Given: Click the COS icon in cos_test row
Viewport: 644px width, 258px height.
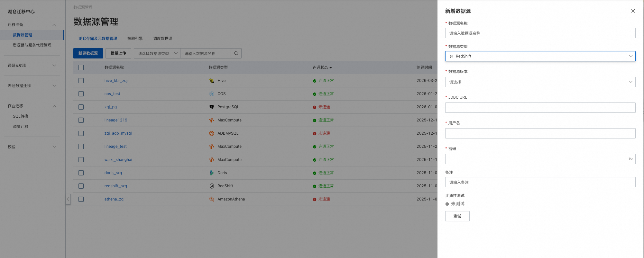Looking at the screenshot, I should tap(212, 94).
